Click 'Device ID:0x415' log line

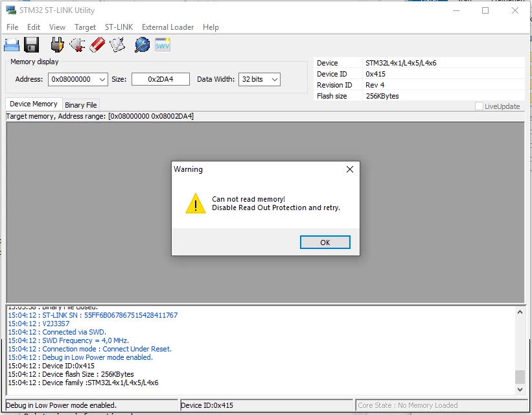[x=51, y=366]
